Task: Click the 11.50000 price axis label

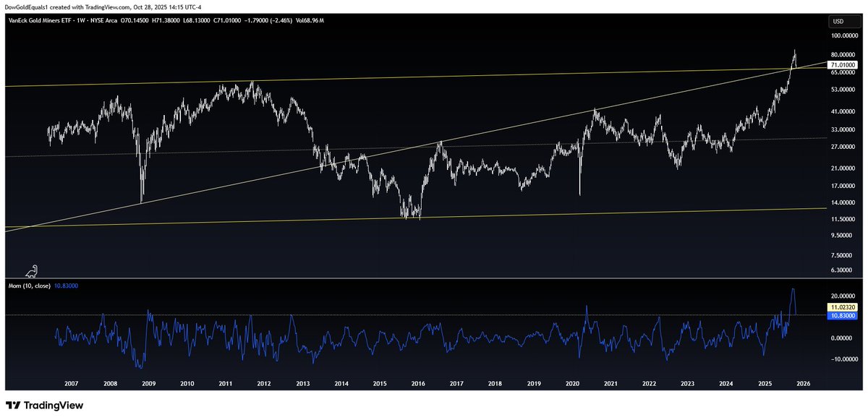Action: (844, 220)
